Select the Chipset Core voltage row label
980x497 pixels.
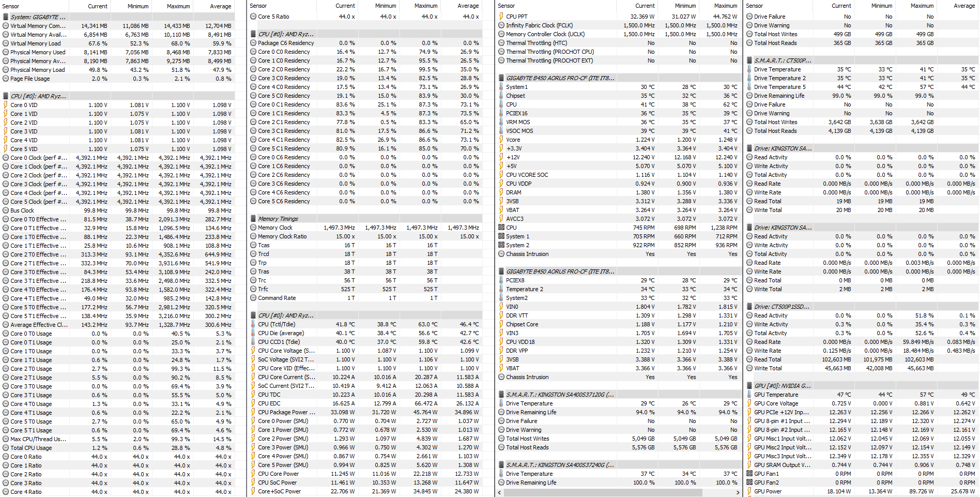coord(522,324)
